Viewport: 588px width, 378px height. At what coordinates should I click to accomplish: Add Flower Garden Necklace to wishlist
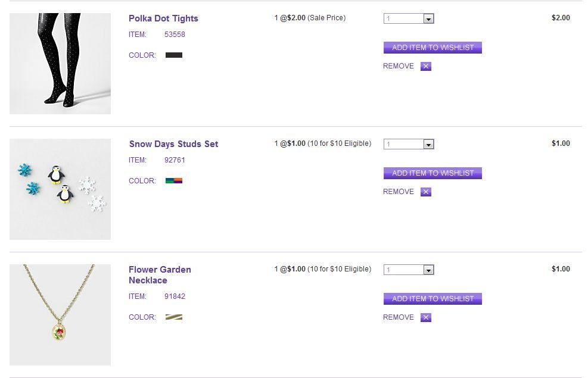433,299
